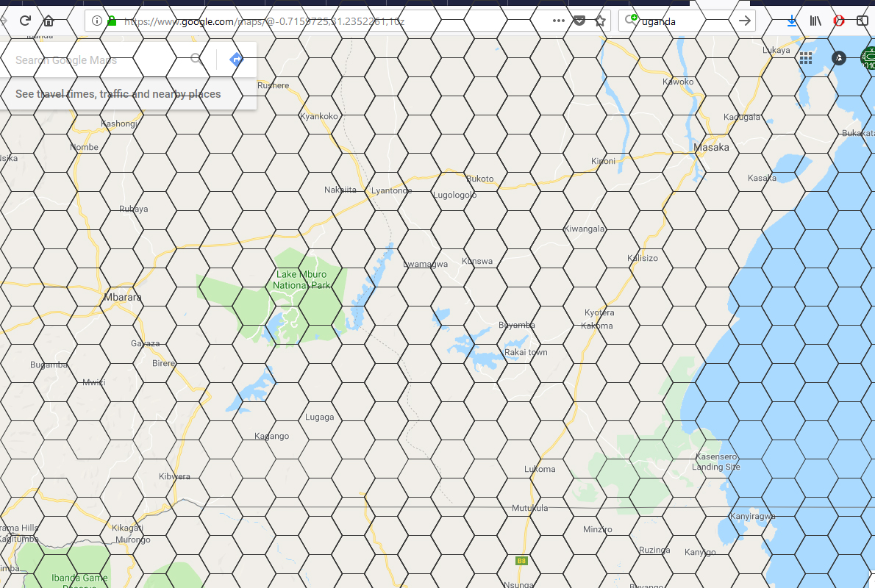Click the Lake Mburo National Park label

coord(301,279)
